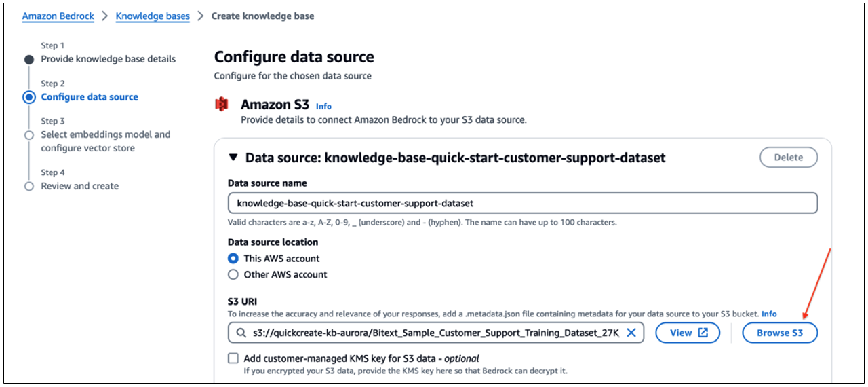Click the Delete data source button

[789, 157]
